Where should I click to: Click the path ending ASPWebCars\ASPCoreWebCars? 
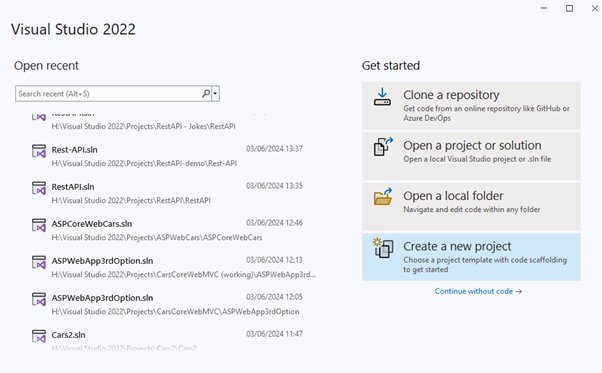(157, 238)
